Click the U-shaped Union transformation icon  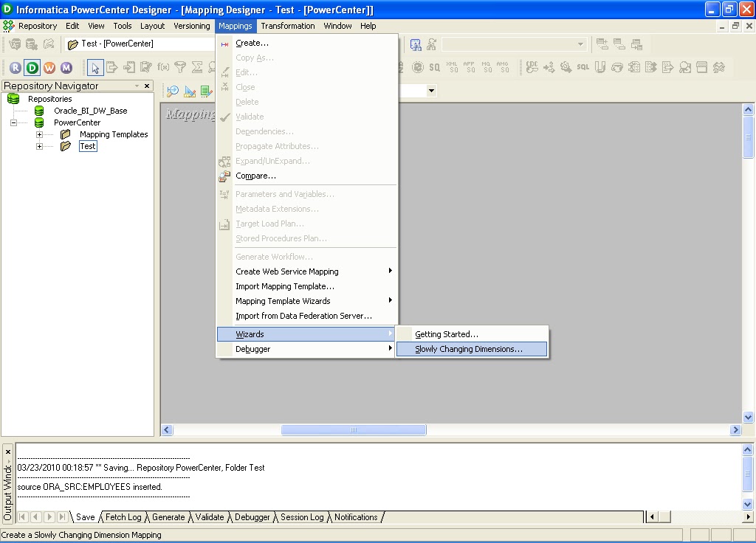coord(599,67)
